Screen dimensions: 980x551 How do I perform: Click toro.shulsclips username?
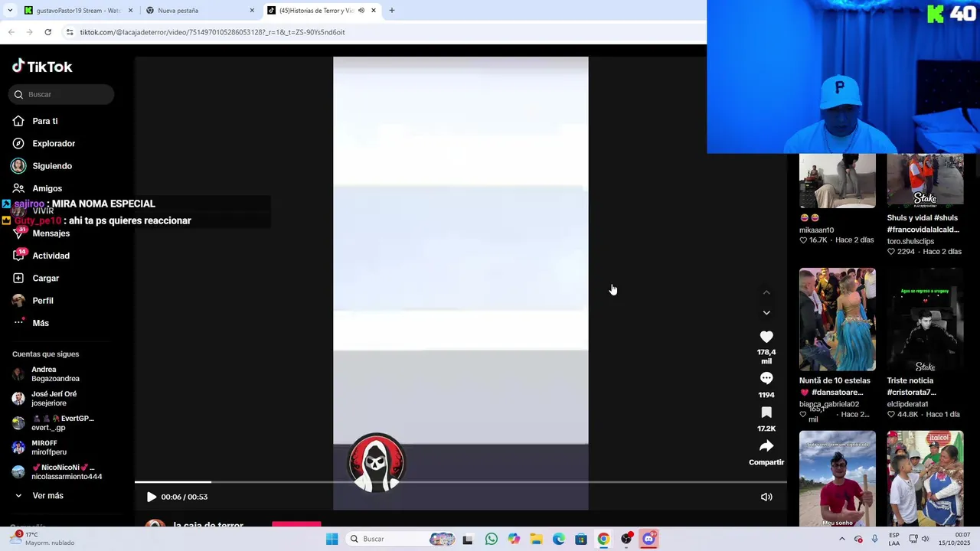[910, 241]
